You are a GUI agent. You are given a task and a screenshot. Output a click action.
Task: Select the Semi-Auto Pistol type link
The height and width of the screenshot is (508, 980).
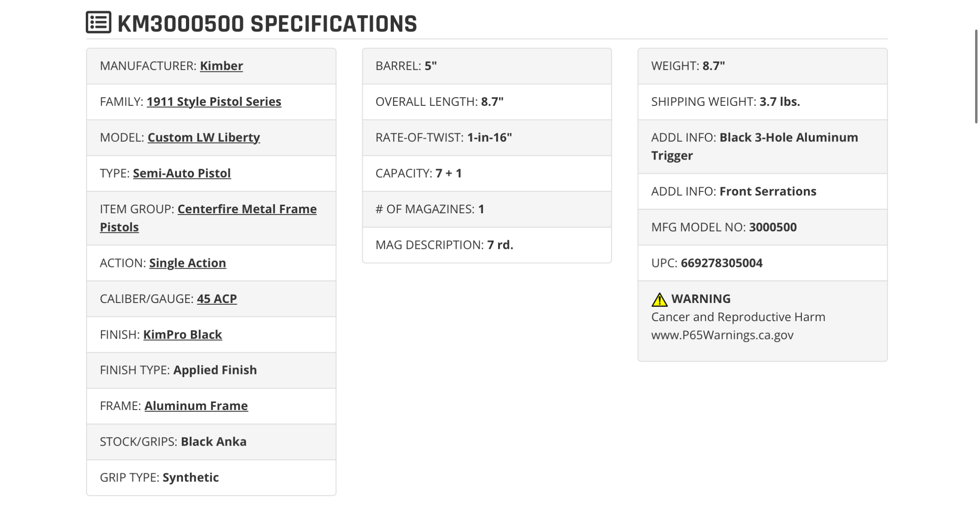click(182, 173)
